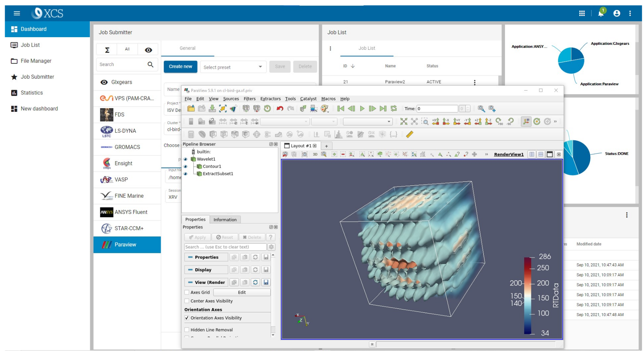Toggle the sigma filter in Job Submitter
Image resolution: width=644 pixels, height=351 pixels.
point(107,50)
